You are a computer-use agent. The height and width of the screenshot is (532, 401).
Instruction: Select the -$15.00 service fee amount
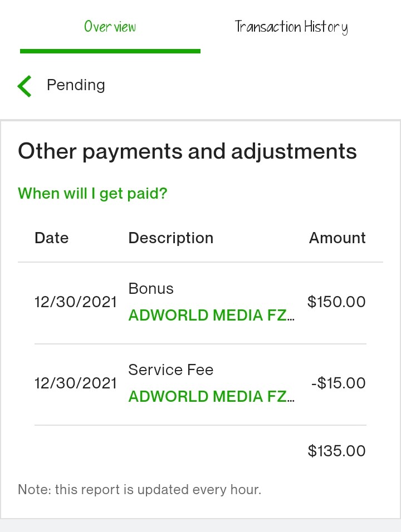click(x=338, y=383)
